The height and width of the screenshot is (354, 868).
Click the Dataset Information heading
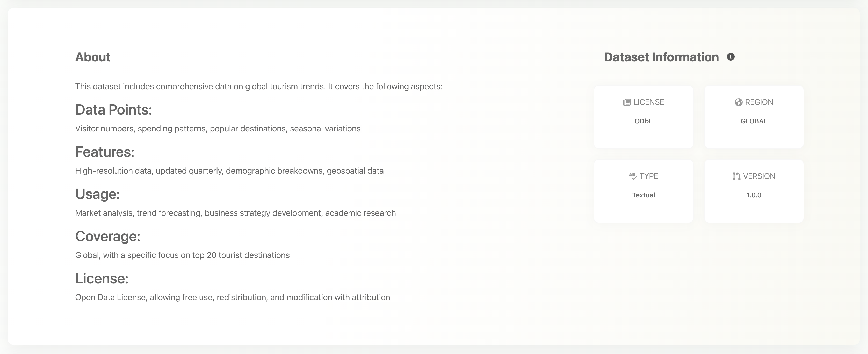click(661, 57)
